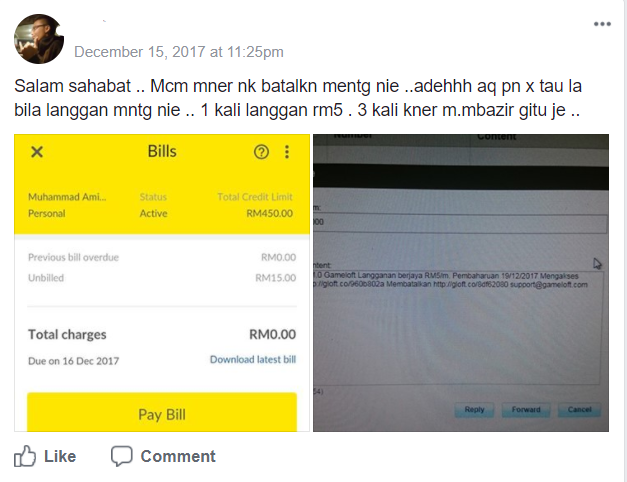This screenshot has width=627, height=482.
Task: Open the Bills app screenshot image
Action: [x=162, y=283]
